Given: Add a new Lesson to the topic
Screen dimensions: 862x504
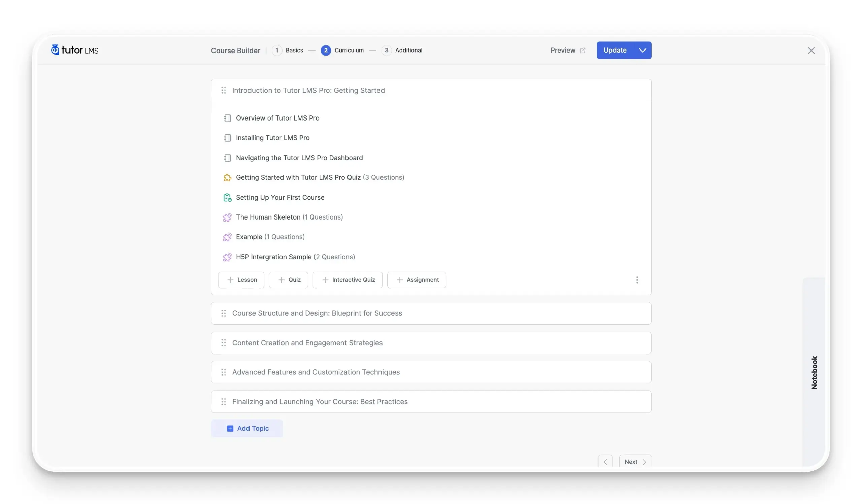Looking at the screenshot, I should [241, 280].
